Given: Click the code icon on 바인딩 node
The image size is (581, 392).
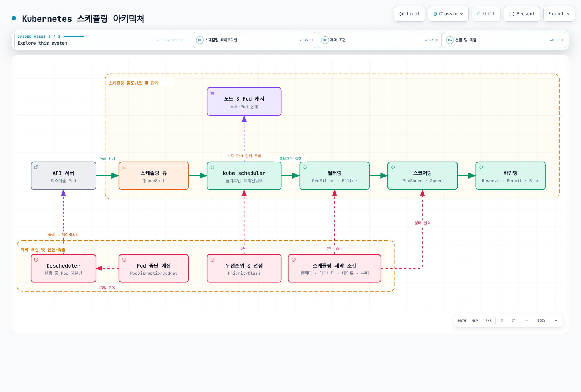Looking at the screenshot, I should coord(481,167).
